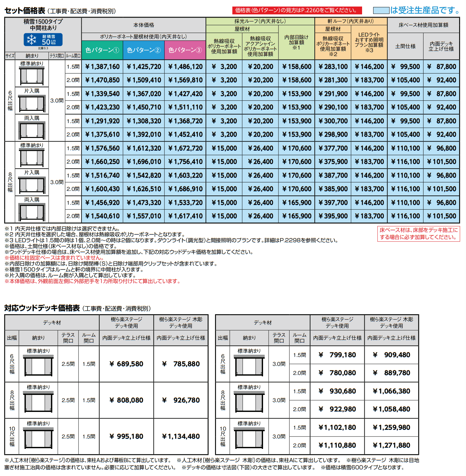Click the deck price ¥808,080
This screenshot has width=466, height=476.
[x=126, y=400]
